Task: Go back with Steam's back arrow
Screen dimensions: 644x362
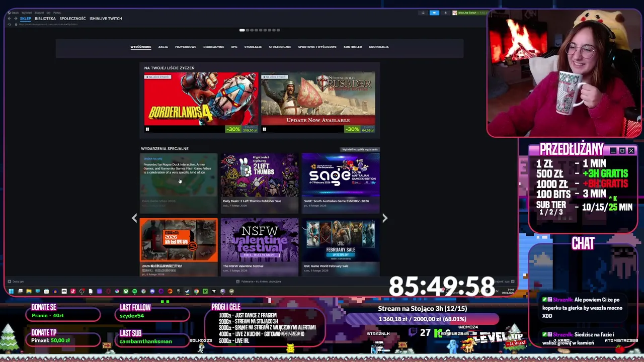Action: click(x=9, y=19)
